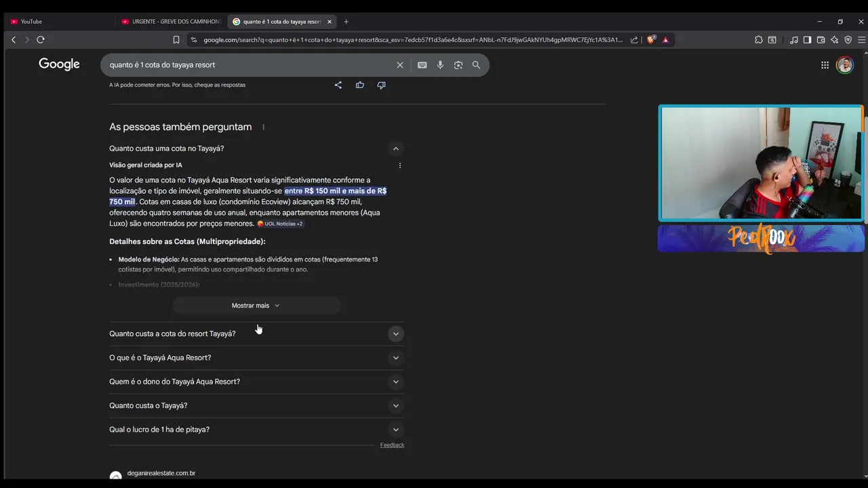Close the Google search tab
Screen dimensions: 868x488
point(330,22)
